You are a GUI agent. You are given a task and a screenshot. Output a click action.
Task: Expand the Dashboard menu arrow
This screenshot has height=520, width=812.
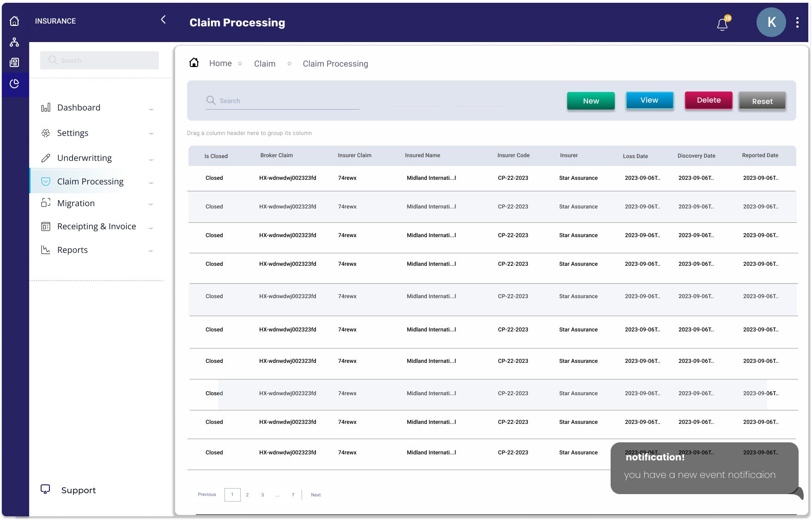[x=151, y=110]
